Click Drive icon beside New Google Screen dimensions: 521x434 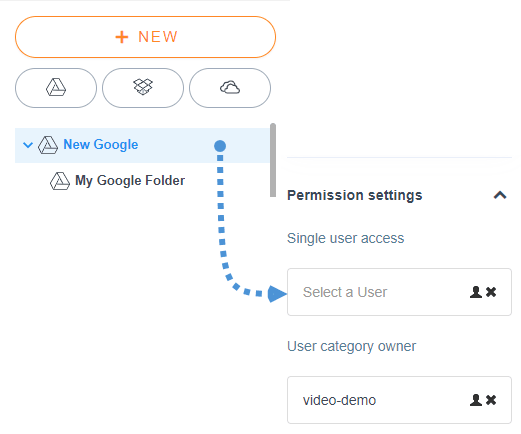pyautogui.click(x=48, y=145)
